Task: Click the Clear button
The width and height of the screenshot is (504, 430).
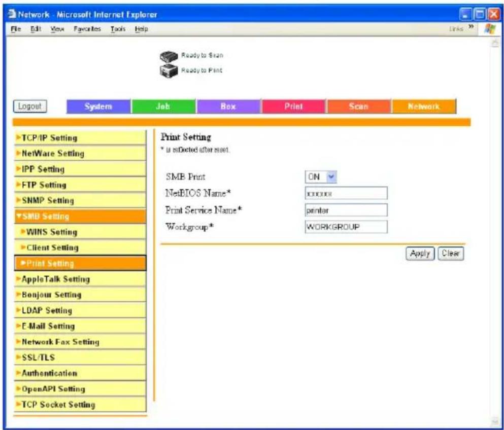Action: (451, 254)
